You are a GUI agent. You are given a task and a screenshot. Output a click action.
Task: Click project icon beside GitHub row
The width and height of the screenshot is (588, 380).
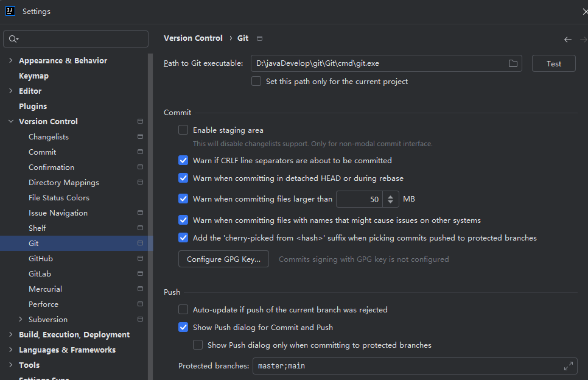point(140,258)
